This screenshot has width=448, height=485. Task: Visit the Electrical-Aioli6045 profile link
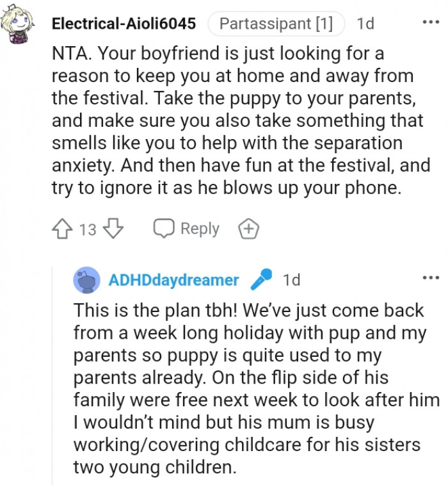pos(124,24)
